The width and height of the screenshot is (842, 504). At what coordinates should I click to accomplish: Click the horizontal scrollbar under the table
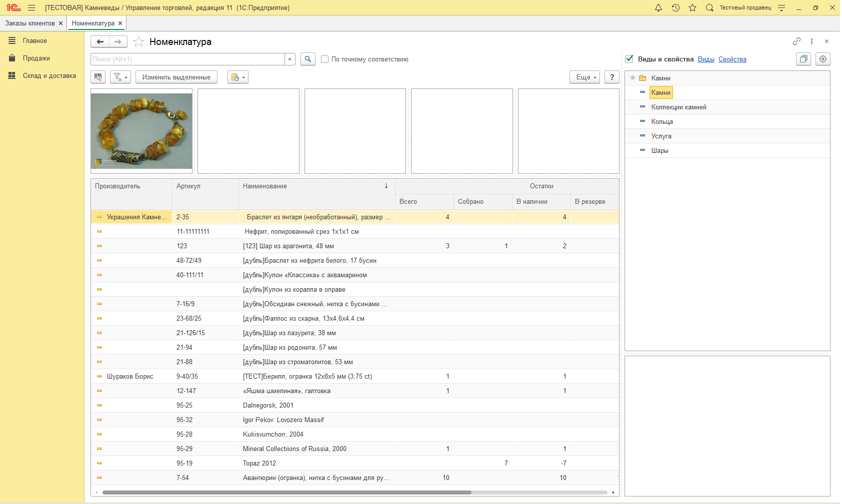coord(286,493)
